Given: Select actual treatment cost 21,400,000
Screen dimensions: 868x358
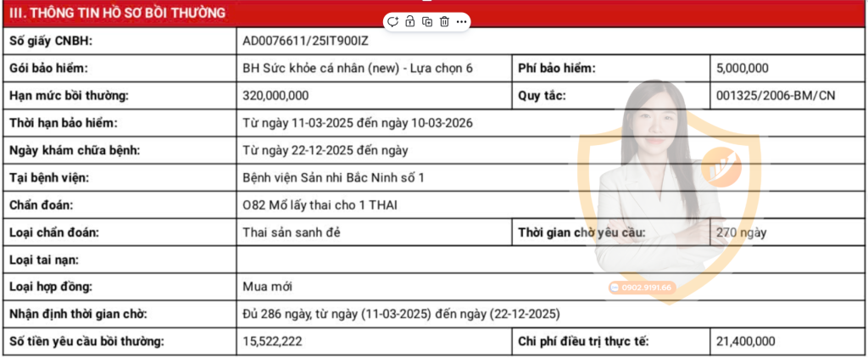Looking at the screenshot, I should click(745, 342).
